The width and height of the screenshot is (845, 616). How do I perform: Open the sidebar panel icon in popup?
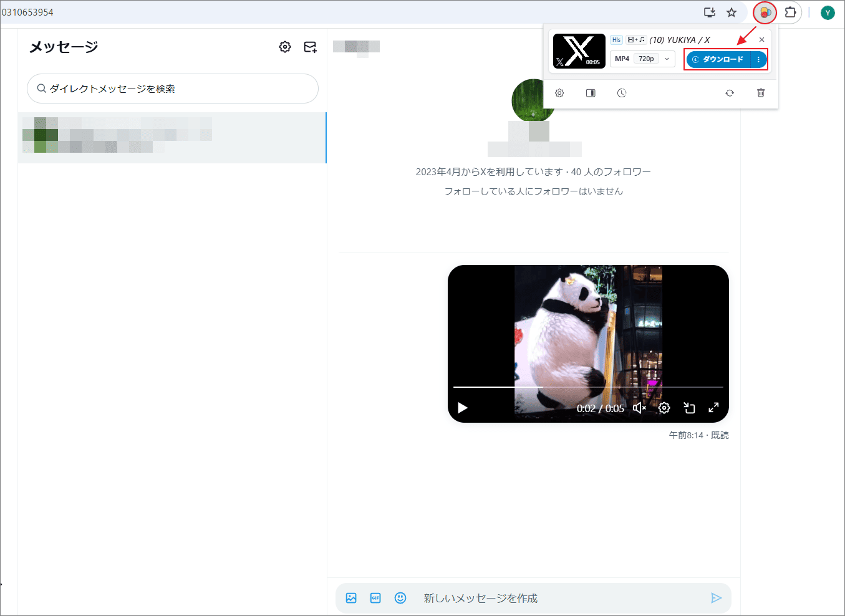point(591,93)
